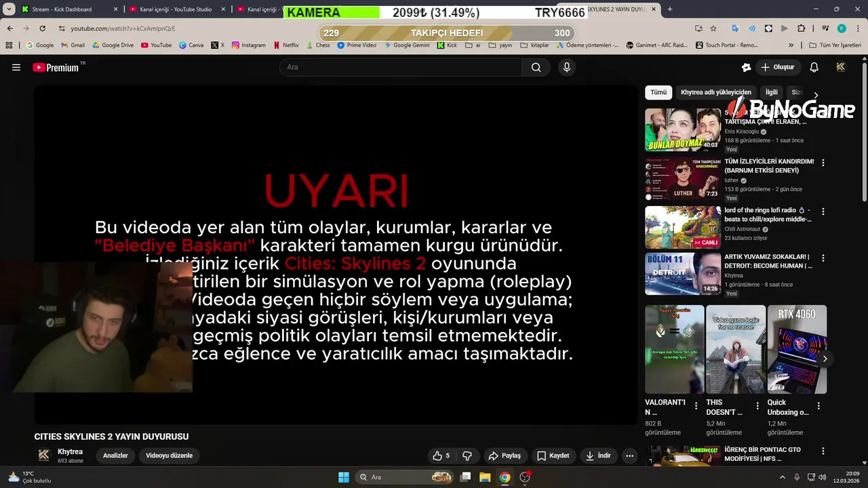The image size is (868, 488).
Task: Open the Gmail bookmark
Action: (73, 45)
